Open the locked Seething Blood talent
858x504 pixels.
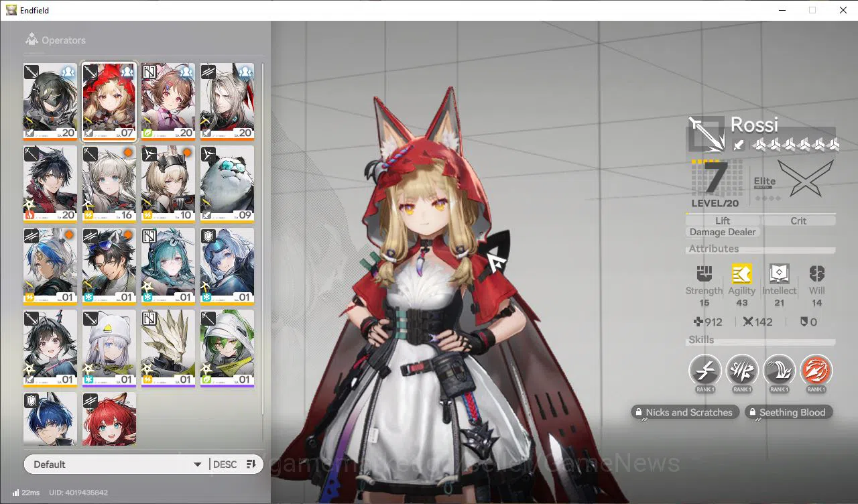(789, 412)
